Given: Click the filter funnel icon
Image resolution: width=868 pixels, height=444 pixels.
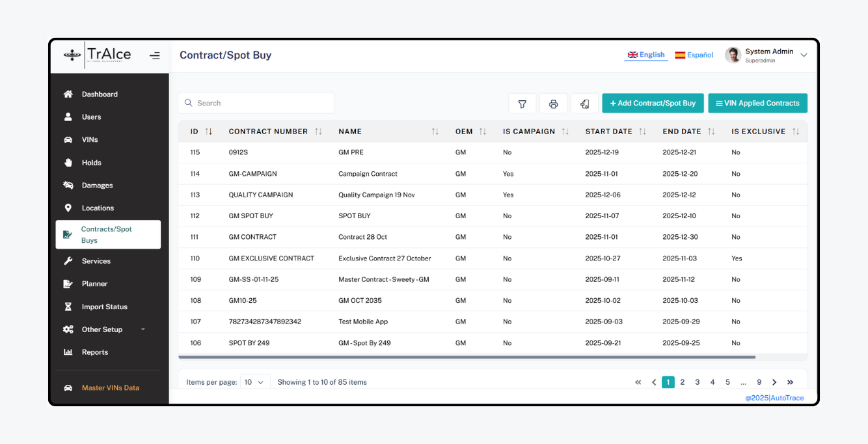Looking at the screenshot, I should [522, 104].
